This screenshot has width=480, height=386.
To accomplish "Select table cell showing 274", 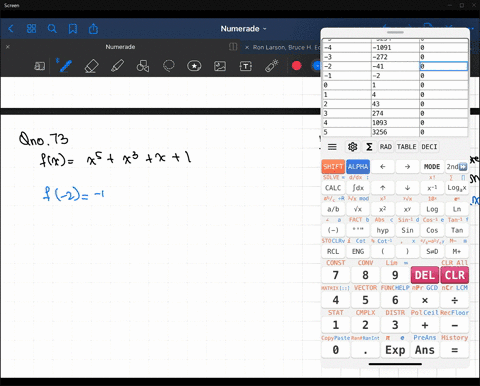I will 395,113.
